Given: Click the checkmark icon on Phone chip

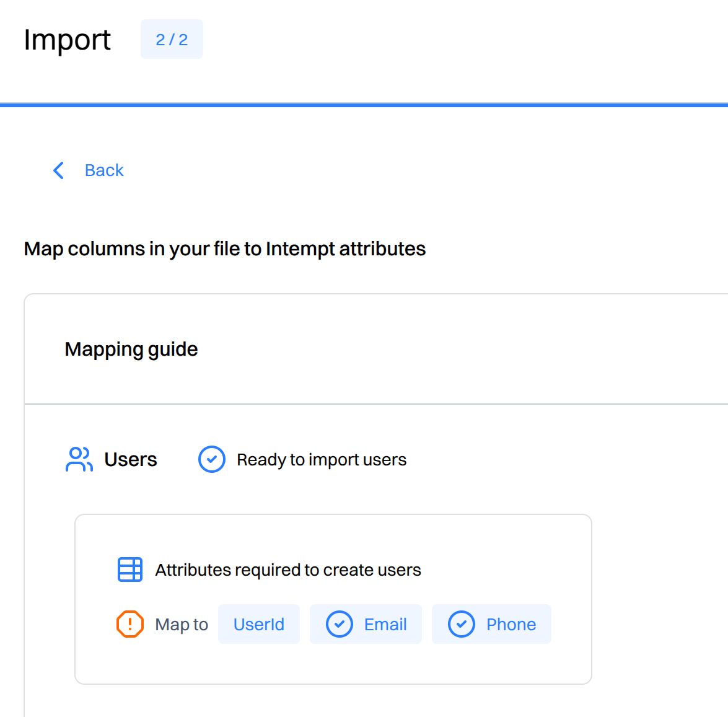Looking at the screenshot, I should [x=462, y=623].
